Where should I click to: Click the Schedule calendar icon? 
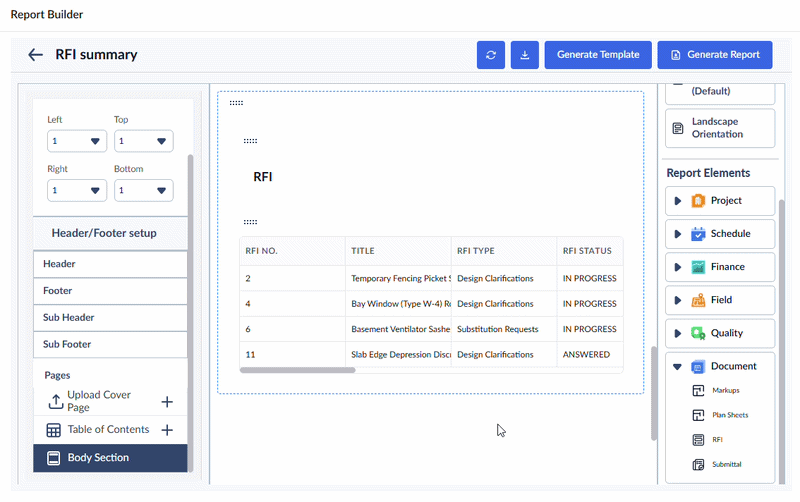(698, 234)
